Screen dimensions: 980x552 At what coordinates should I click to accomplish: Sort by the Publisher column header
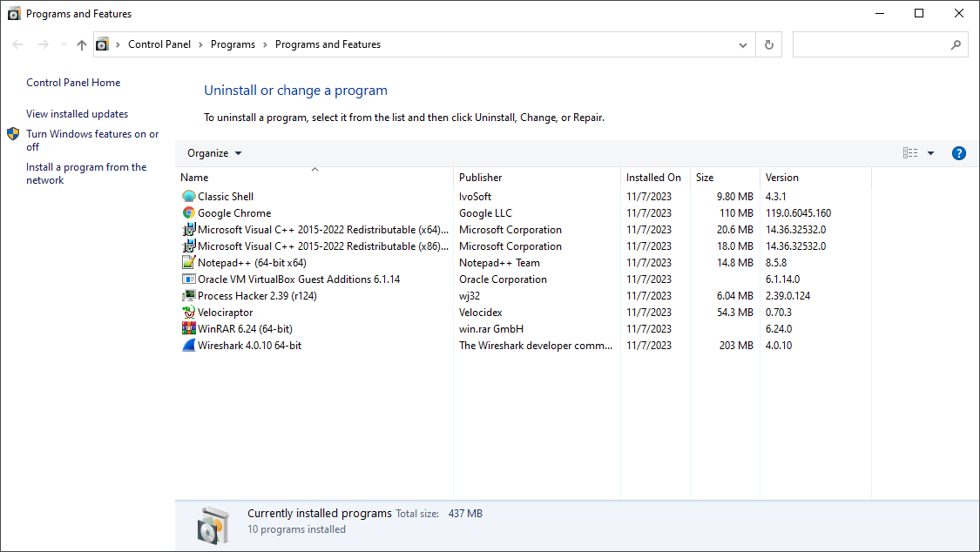[x=537, y=178]
